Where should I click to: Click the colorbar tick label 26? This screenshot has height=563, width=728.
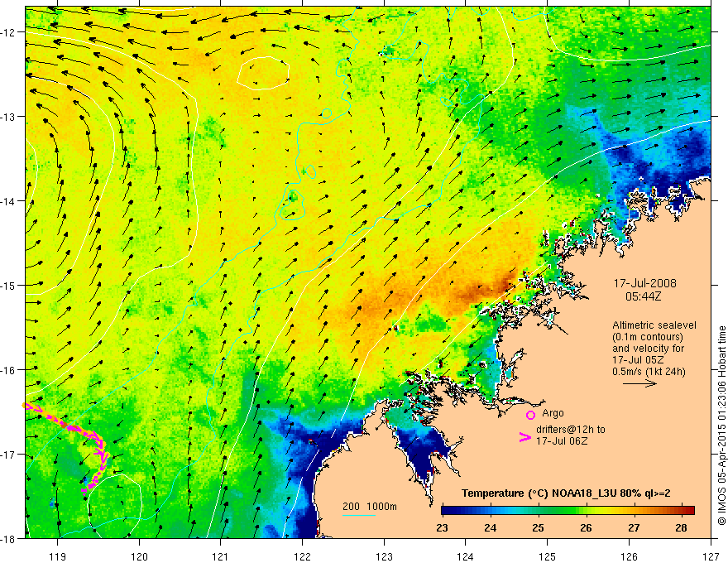pos(586,527)
